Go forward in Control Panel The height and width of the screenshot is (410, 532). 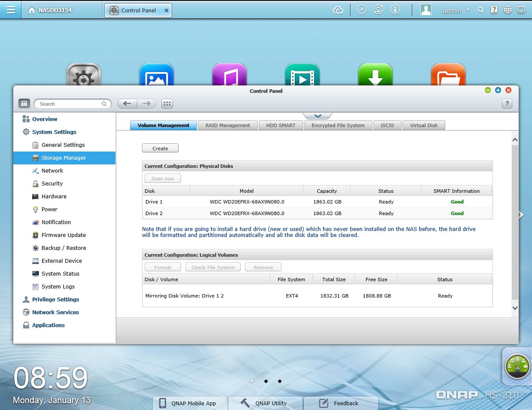147,103
